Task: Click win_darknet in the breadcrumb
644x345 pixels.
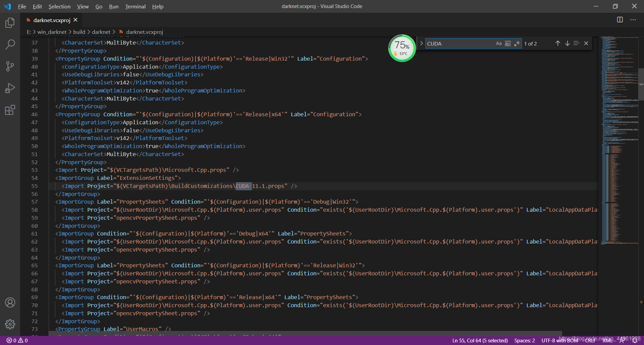Action: click(x=52, y=32)
